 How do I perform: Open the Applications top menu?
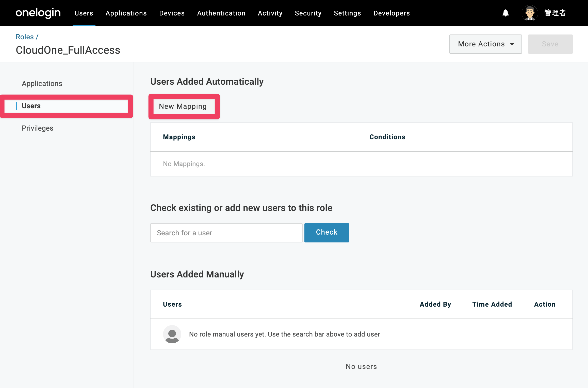coord(126,13)
